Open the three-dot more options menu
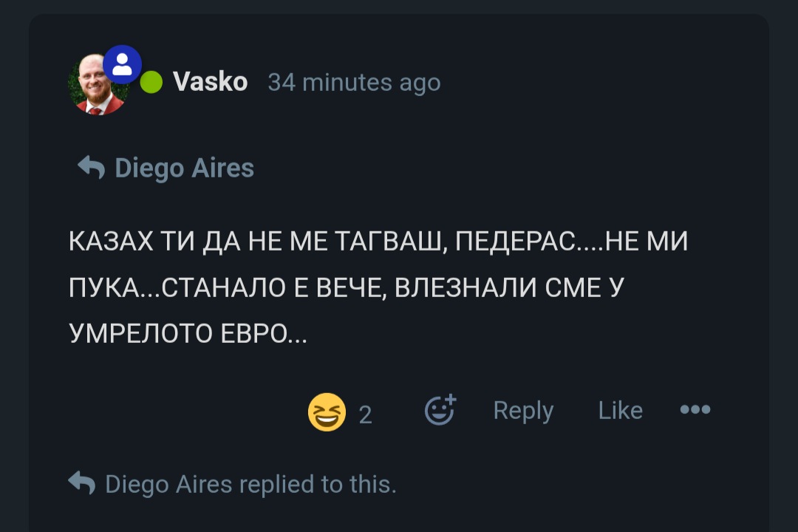This screenshot has height=532, width=798. point(695,410)
